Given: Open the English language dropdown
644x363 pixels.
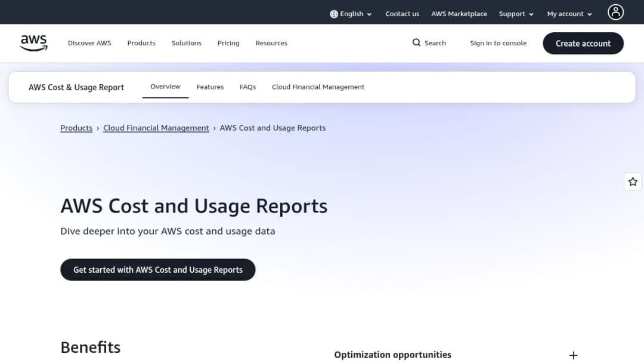Looking at the screenshot, I should (351, 14).
